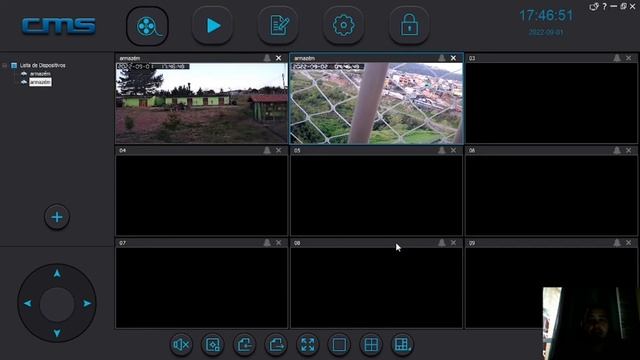
Task: Open the live view film-reel tab
Action: point(147,26)
